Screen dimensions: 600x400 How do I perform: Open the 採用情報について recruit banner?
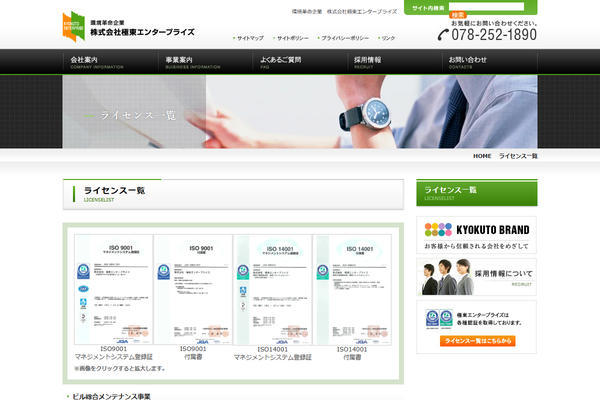[x=476, y=277]
